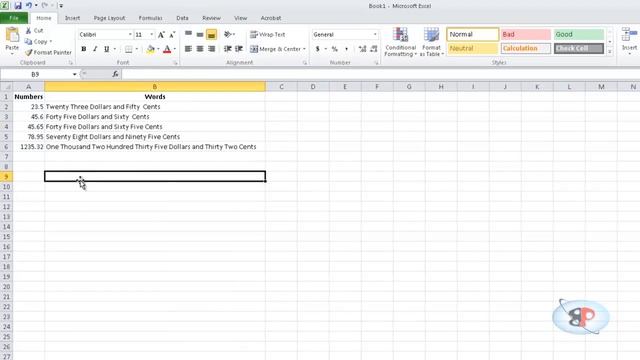640x360 pixels.
Task: Activate the Format Painter brush
Action: point(29,53)
